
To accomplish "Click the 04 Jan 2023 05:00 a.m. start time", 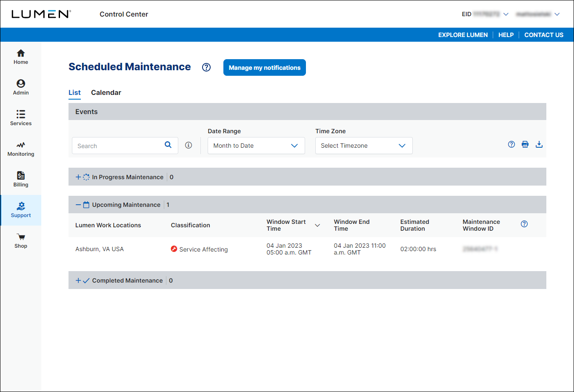I will (289, 249).
